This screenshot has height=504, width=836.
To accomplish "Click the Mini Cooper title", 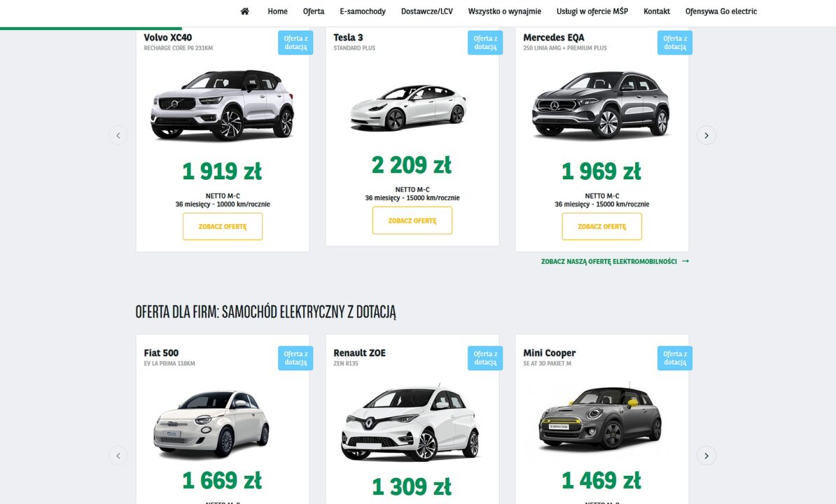I will 549,353.
